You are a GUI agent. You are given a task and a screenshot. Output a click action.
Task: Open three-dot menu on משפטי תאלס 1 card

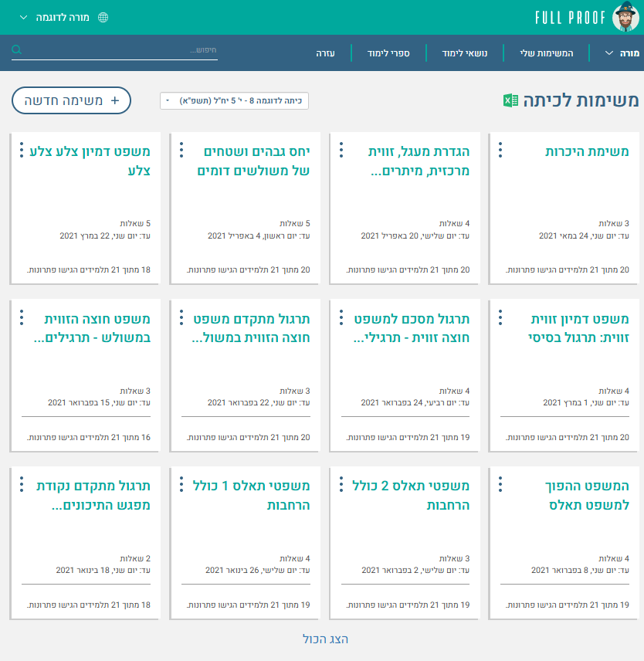point(181,484)
